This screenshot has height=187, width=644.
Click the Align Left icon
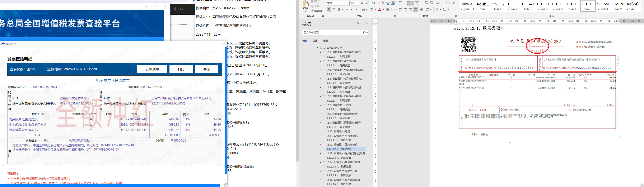[401, 9]
